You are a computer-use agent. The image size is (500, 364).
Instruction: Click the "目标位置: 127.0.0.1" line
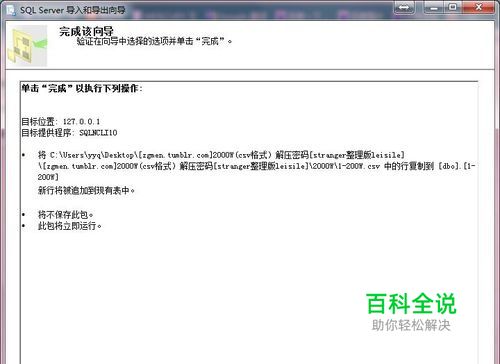coord(61,121)
